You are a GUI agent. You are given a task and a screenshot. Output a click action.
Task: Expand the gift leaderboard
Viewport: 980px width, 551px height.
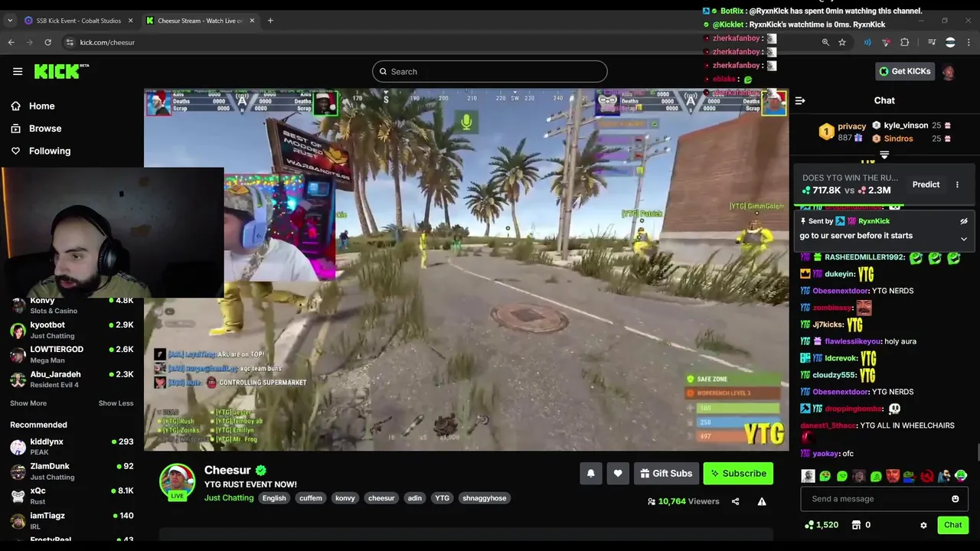pos(884,155)
